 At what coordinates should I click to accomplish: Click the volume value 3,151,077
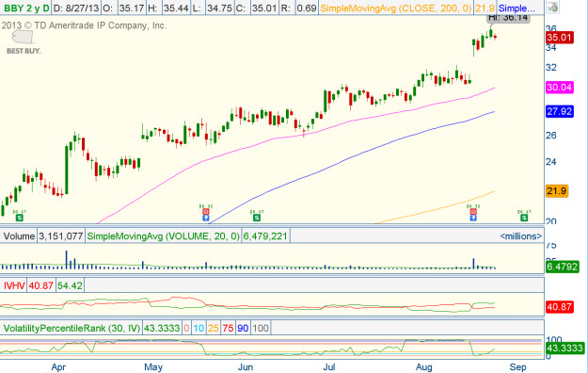click(x=61, y=236)
